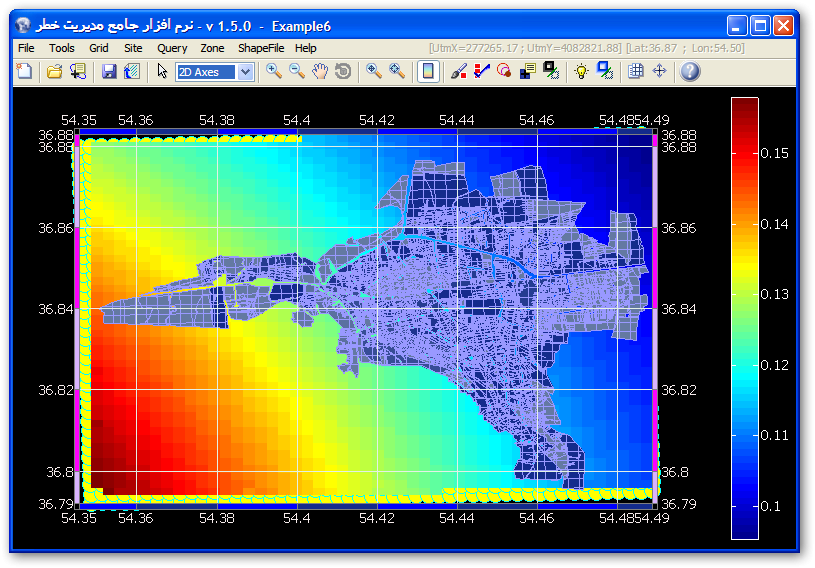Activate the Zoom In magnifier

273,71
